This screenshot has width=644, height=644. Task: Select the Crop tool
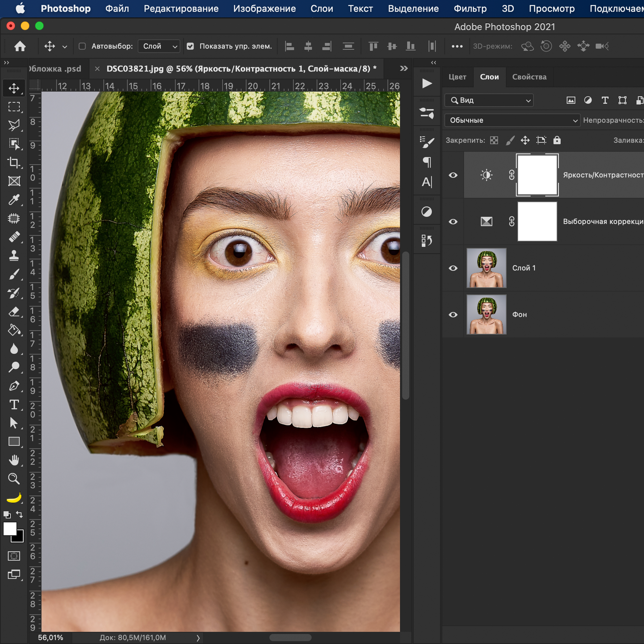click(14, 162)
